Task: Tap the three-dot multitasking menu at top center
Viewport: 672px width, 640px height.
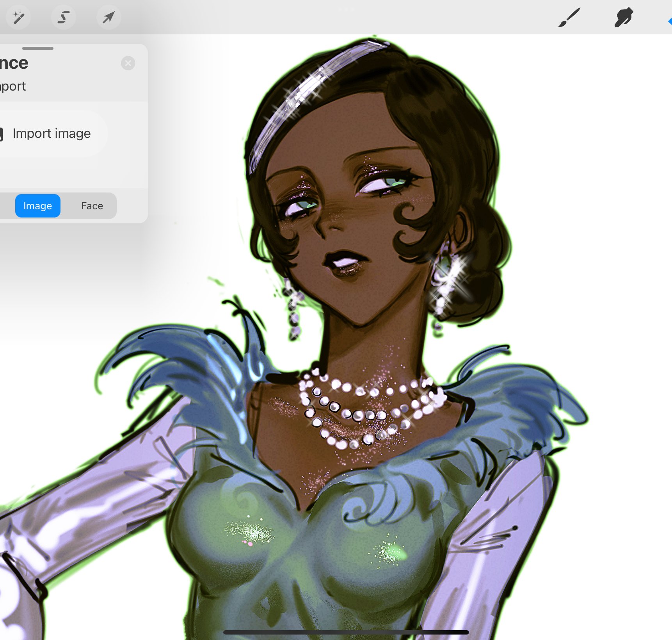Action: coord(346,9)
